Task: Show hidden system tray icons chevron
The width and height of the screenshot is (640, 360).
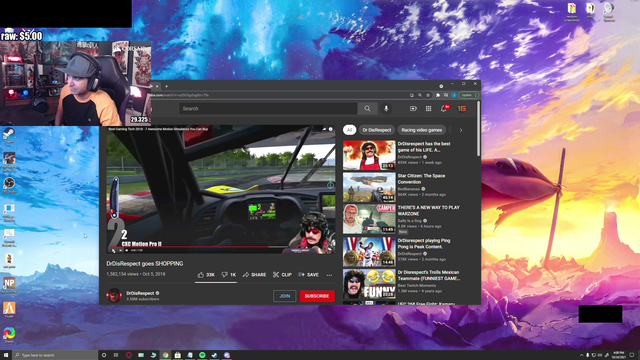Action: (x=581, y=355)
